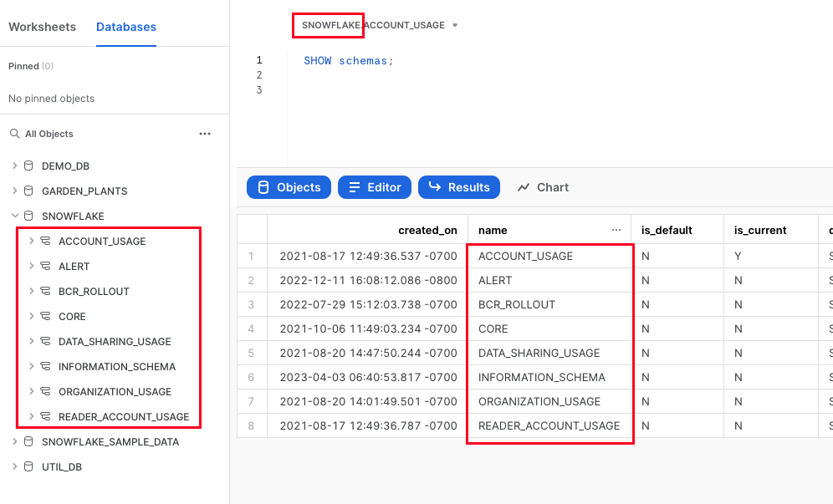This screenshot has height=504, width=833.
Task: Select the BCR_ROLLOUT cell in results
Action: (549, 304)
